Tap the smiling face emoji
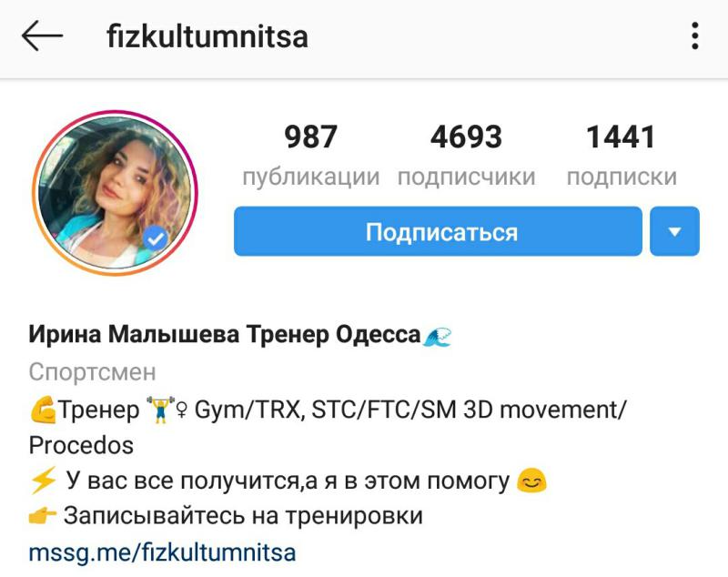The image size is (728, 577). (x=532, y=480)
